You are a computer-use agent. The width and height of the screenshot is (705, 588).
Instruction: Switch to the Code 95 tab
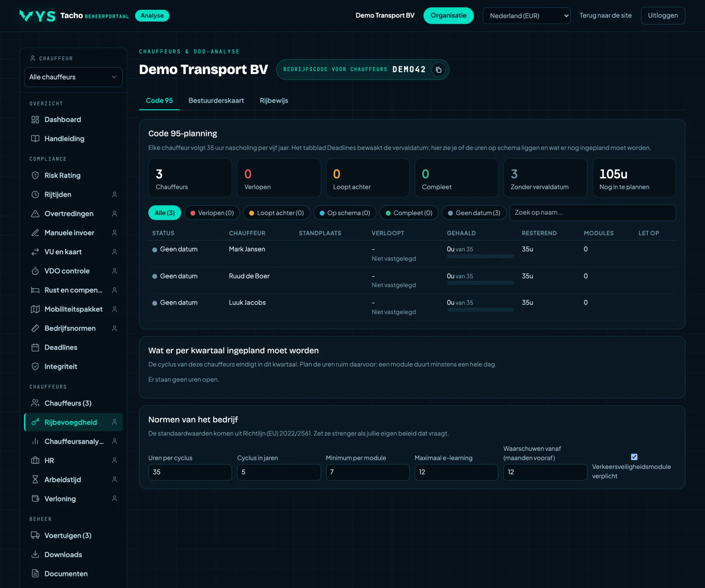(x=160, y=100)
